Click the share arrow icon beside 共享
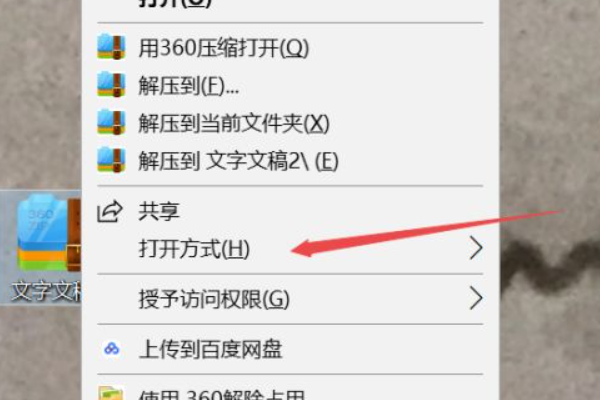The image size is (600, 400). [110, 211]
